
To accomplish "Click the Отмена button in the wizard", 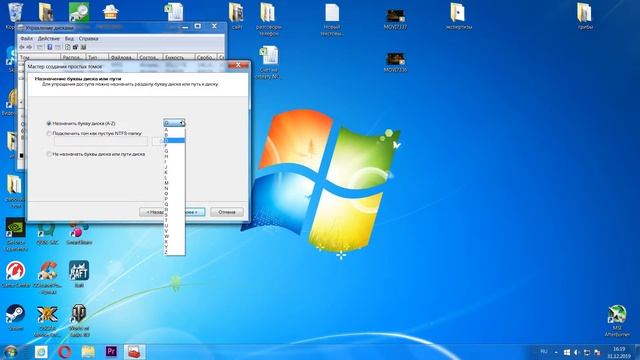I will [x=227, y=212].
